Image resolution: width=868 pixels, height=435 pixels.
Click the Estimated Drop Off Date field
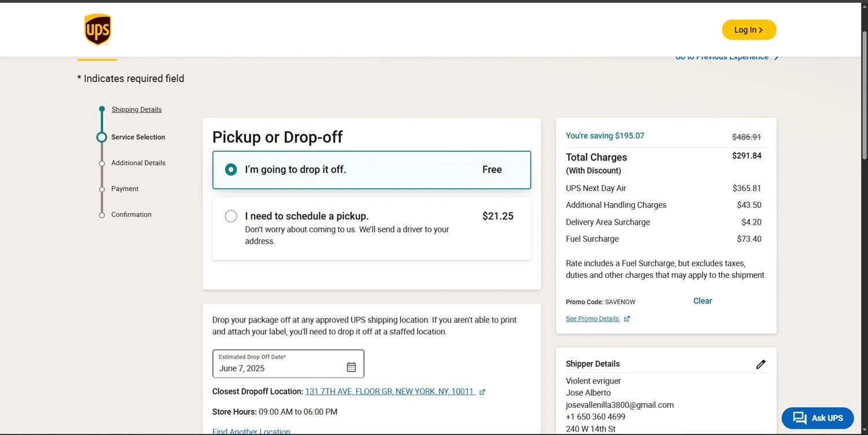click(288, 364)
